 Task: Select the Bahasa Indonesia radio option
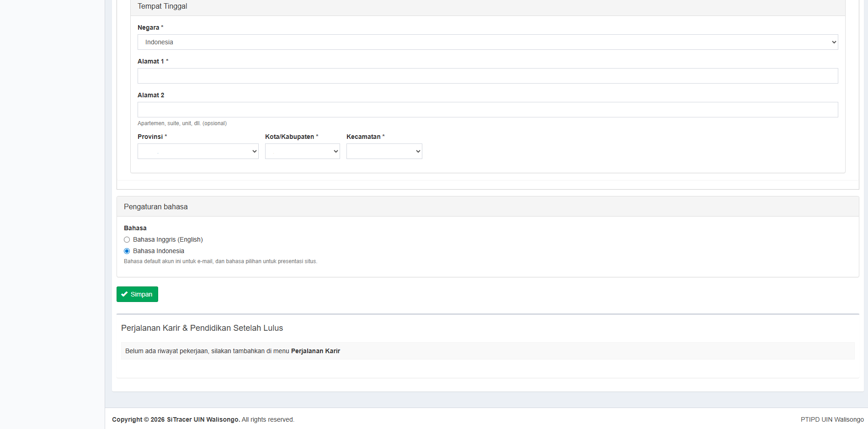pos(127,251)
